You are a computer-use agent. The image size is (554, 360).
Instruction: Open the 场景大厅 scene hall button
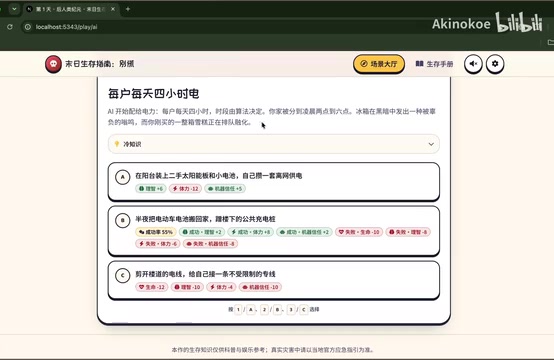coord(379,64)
